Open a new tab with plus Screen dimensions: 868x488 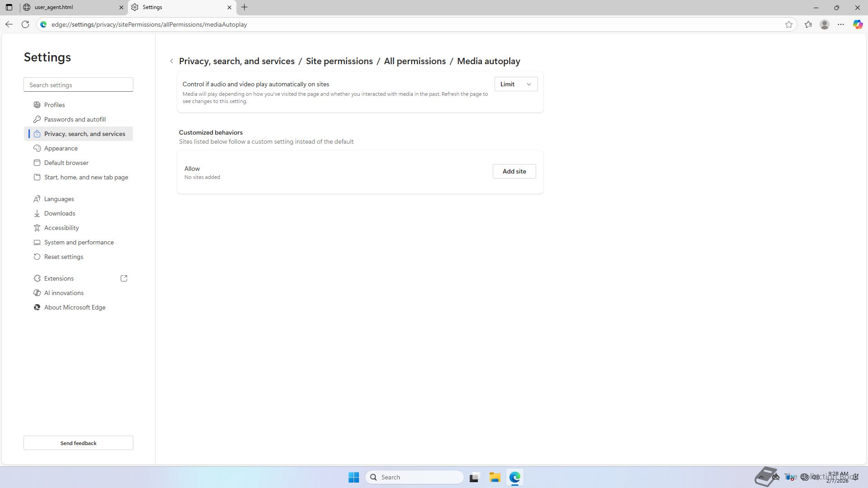tap(245, 7)
